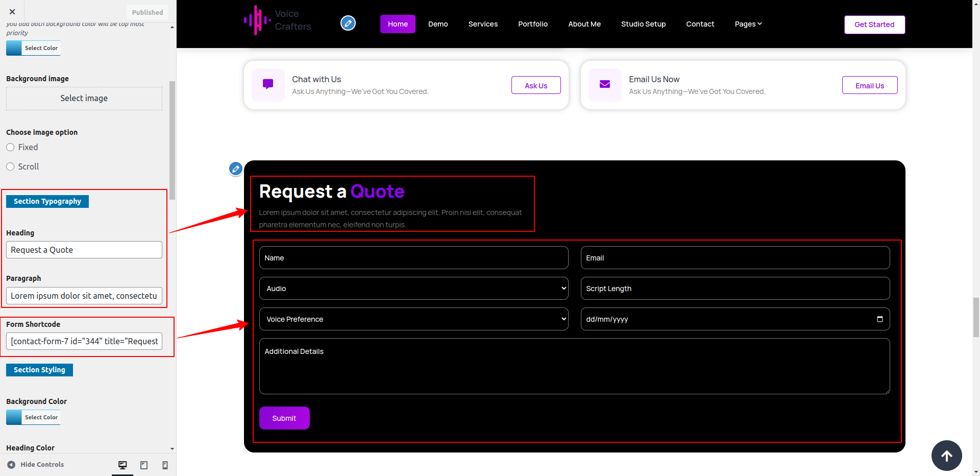Expand the Voice Preference dropdown
Screen dimensions: 980x476
(x=413, y=319)
